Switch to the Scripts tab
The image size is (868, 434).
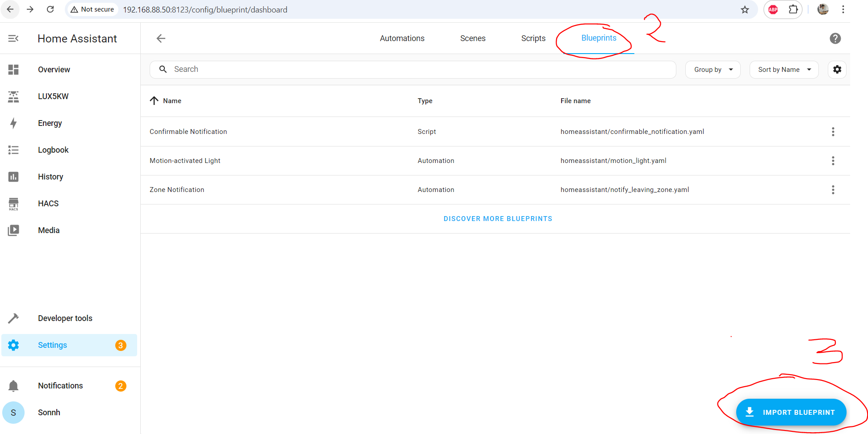point(533,38)
